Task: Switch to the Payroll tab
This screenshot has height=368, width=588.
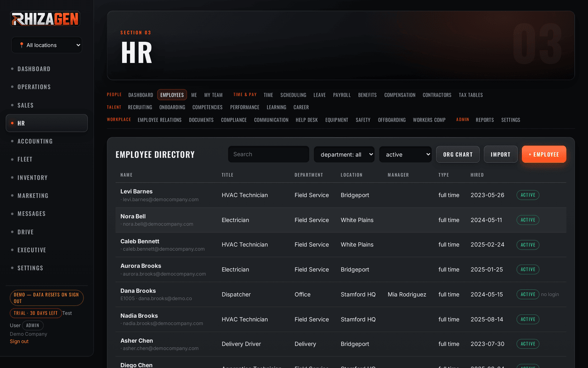Action: tap(342, 95)
